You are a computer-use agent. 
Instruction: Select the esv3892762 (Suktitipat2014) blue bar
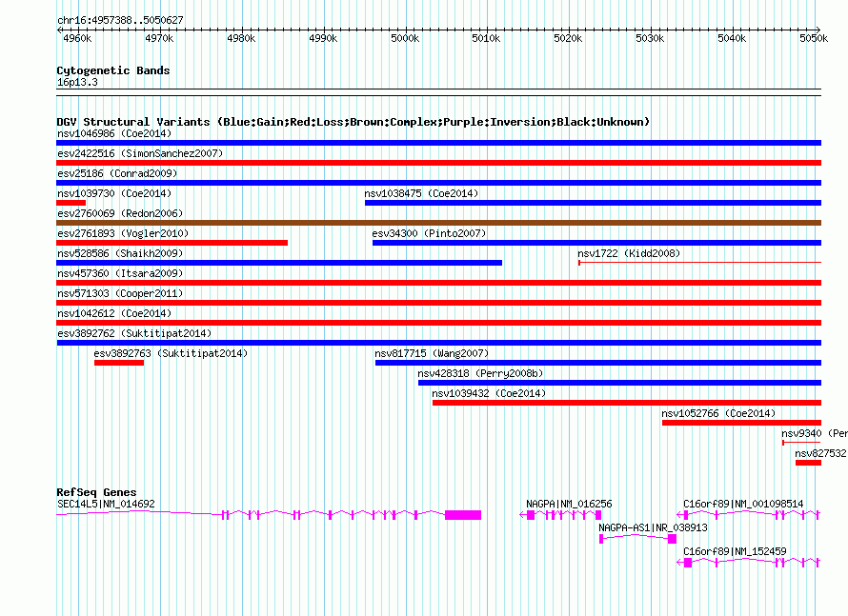(438, 343)
